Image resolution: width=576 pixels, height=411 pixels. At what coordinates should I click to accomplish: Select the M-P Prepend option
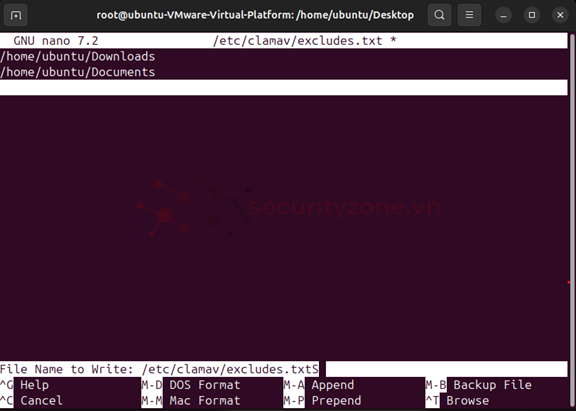(323, 401)
